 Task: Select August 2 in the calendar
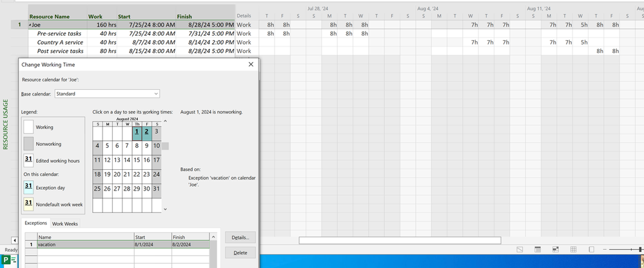pos(146,134)
